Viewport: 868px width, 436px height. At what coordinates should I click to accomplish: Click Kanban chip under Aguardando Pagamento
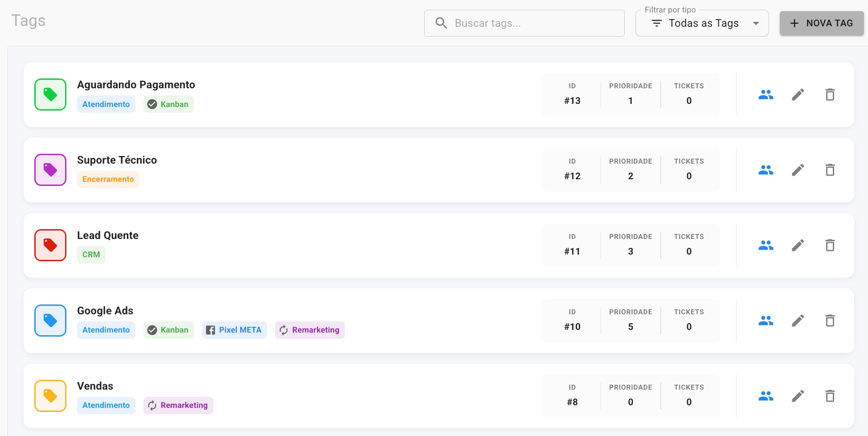click(x=168, y=104)
